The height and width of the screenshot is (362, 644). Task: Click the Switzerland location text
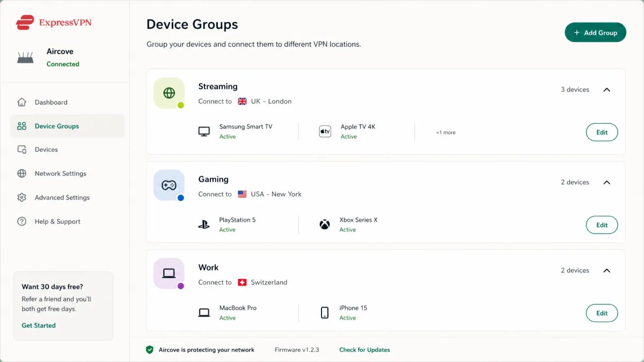[x=269, y=282]
